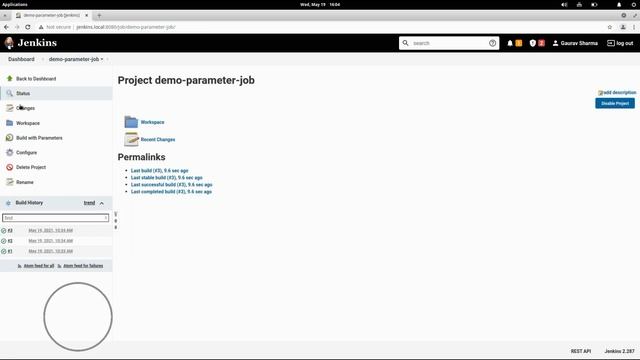The height and width of the screenshot is (360, 640).
Task: Click the Jenkins 2.287 version link
Action: coord(620,351)
